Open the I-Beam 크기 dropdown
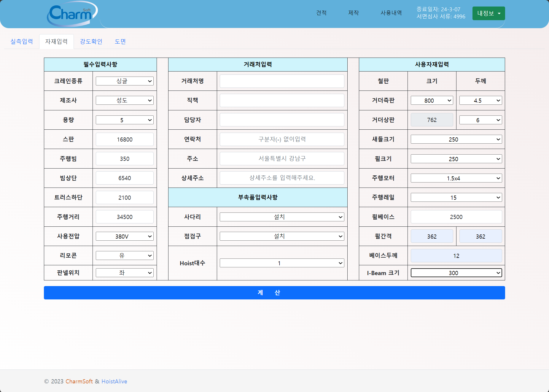The width and height of the screenshot is (549, 392). 456,273
